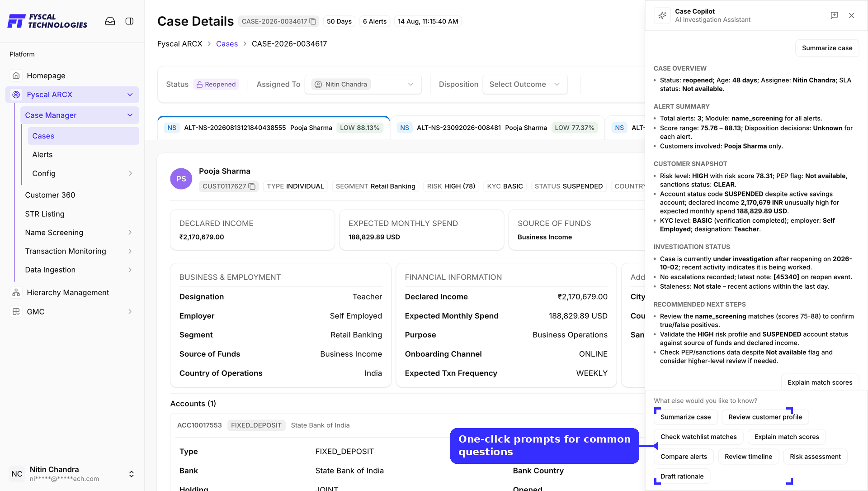868x491 pixels.
Task: Click the PS customer avatar
Action: [181, 179]
